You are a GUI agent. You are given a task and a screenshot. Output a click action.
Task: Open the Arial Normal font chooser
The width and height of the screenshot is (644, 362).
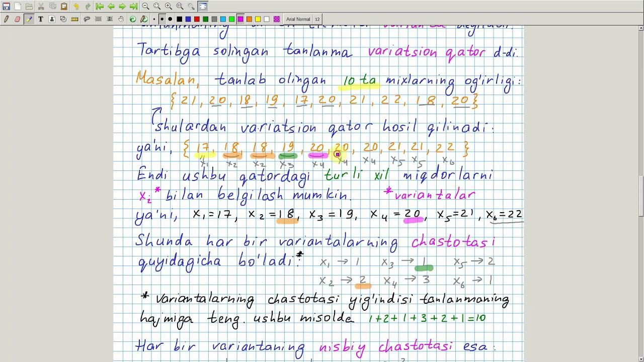[x=298, y=19]
